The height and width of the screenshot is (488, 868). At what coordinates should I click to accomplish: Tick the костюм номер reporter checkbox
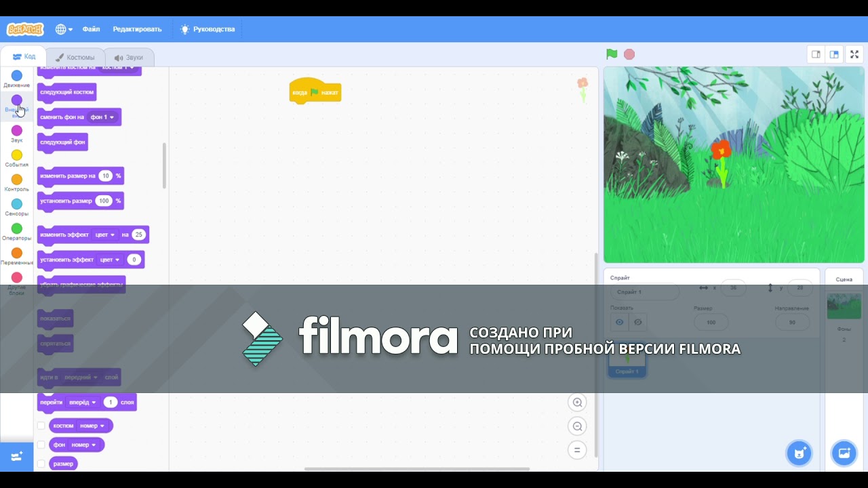point(41,426)
